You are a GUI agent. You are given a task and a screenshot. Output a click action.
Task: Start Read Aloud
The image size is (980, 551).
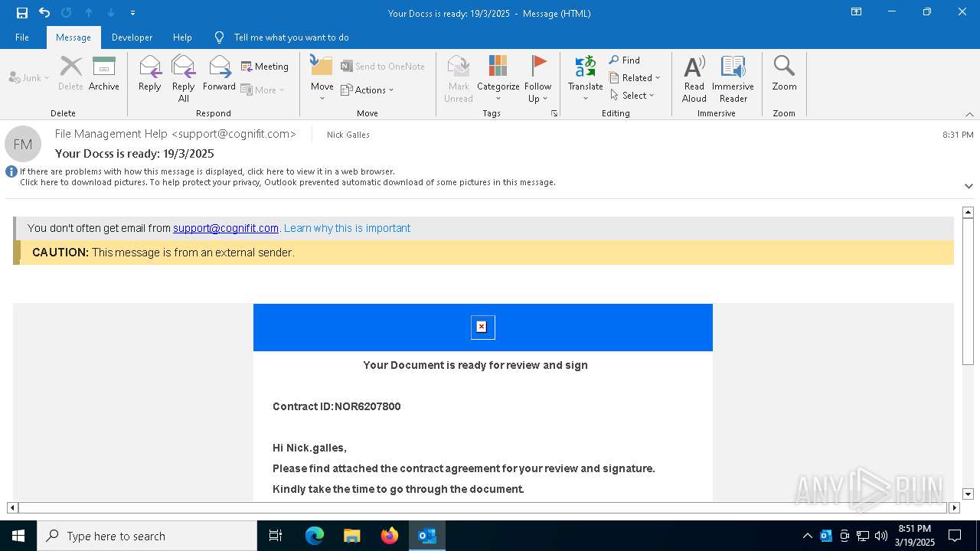coord(694,79)
